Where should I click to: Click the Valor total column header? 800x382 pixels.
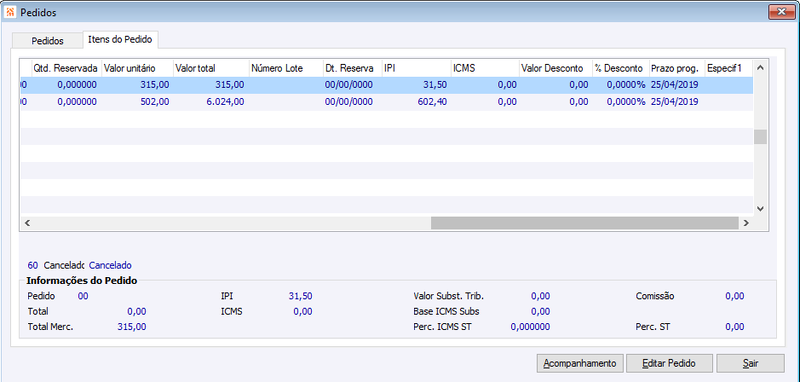tap(210, 68)
